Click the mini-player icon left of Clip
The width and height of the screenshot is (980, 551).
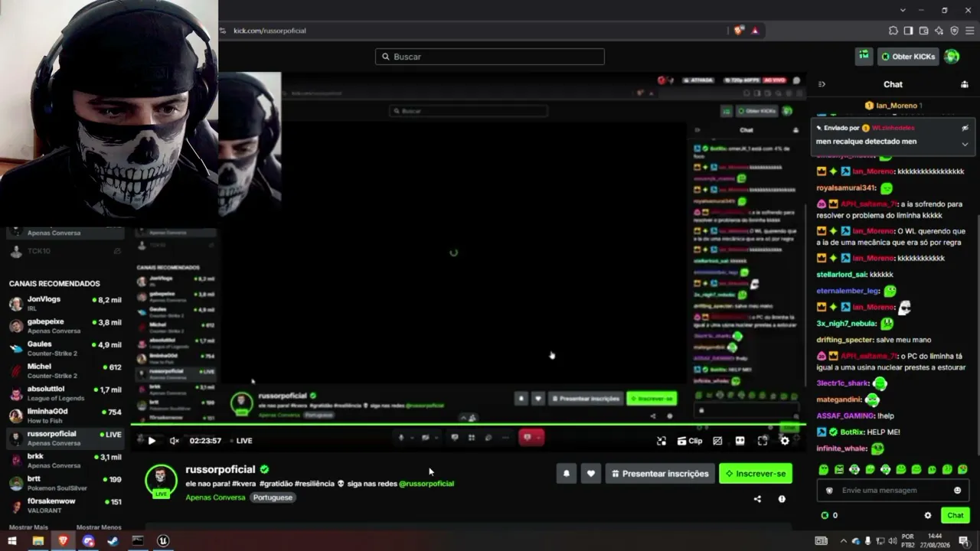[x=661, y=441]
